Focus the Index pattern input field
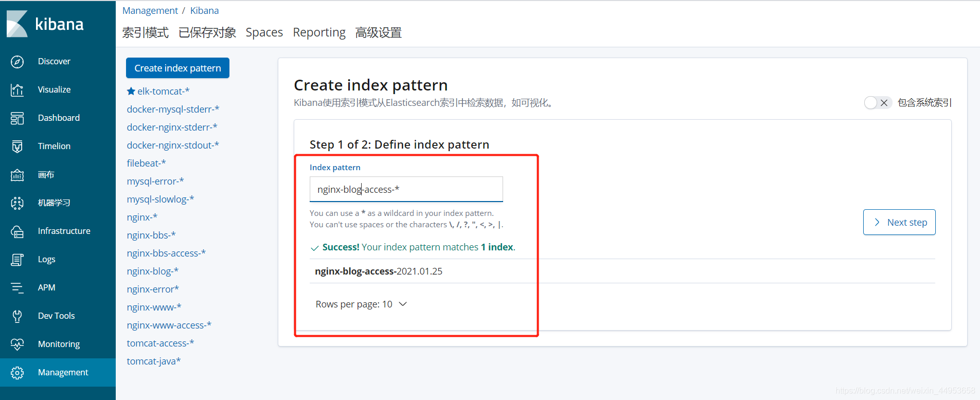Image resolution: width=980 pixels, height=400 pixels. [x=406, y=189]
